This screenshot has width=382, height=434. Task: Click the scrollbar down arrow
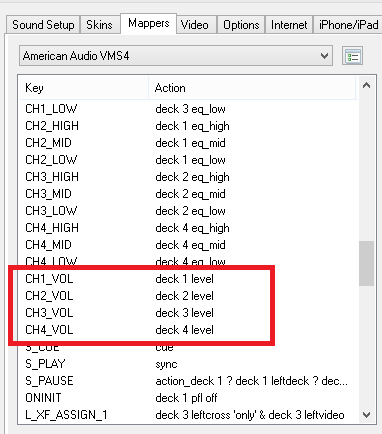click(366, 415)
